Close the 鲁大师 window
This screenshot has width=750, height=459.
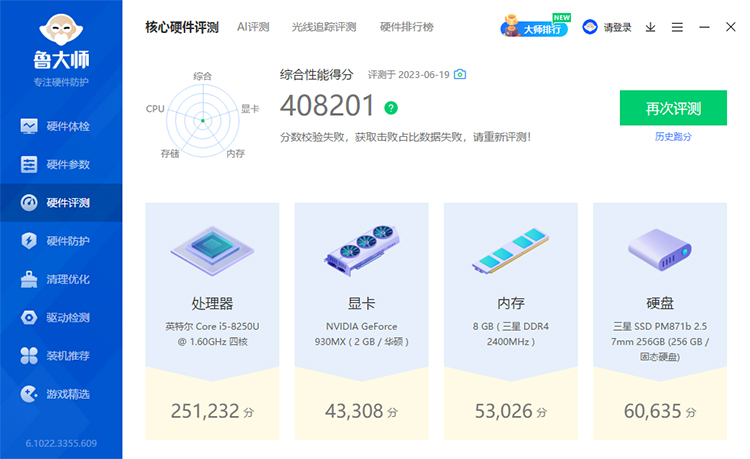click(x=730, y=27)
